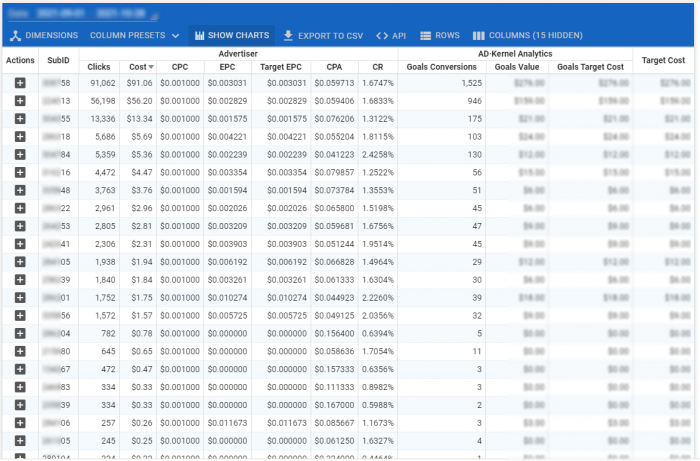Expand actions for row with 91,062 clicks
700x461 pixels.
[20, 83]
